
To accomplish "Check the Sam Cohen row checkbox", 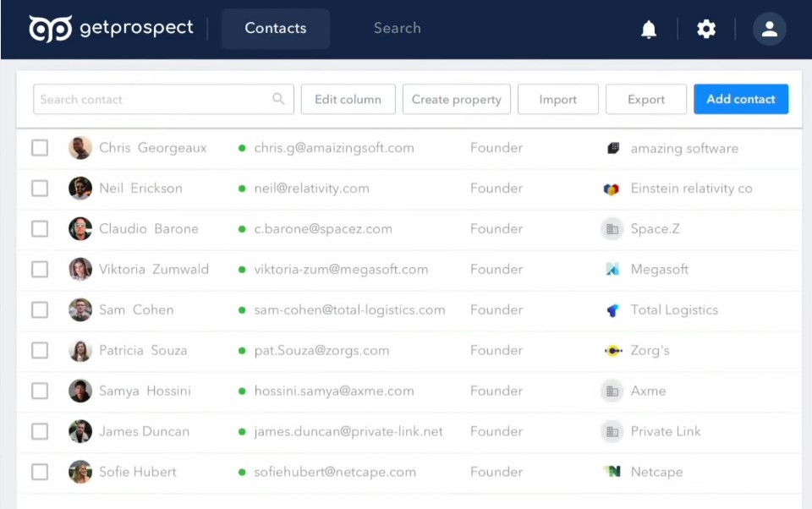I will click(x=39, y=309).
